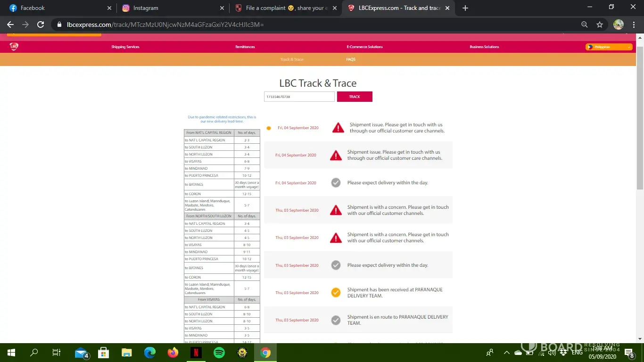Click the tracking number input field
644x362 pixels.
[x=299, y=97]
